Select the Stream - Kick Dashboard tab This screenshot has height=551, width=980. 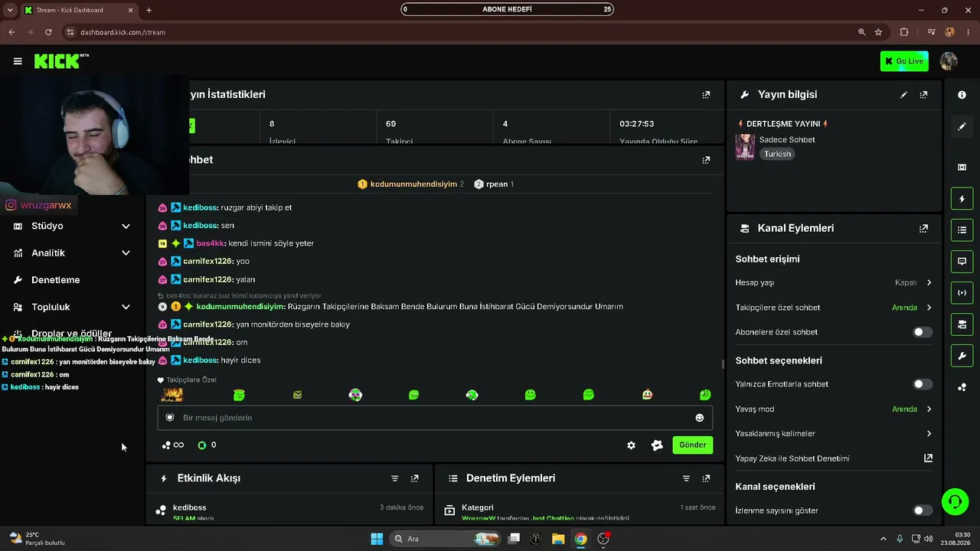point(79,11)
